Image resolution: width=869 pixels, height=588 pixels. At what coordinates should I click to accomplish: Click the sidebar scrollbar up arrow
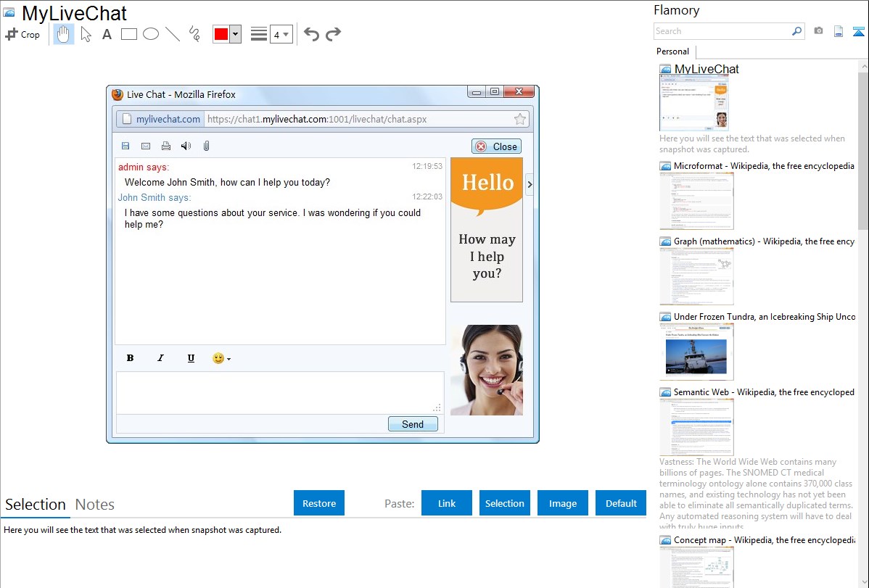point(863,66)
